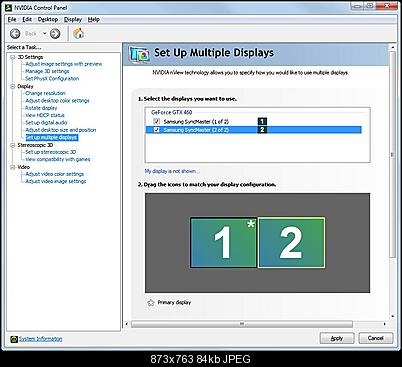Open Change resolution task
402x367 pixels.
tap(45, 93)
